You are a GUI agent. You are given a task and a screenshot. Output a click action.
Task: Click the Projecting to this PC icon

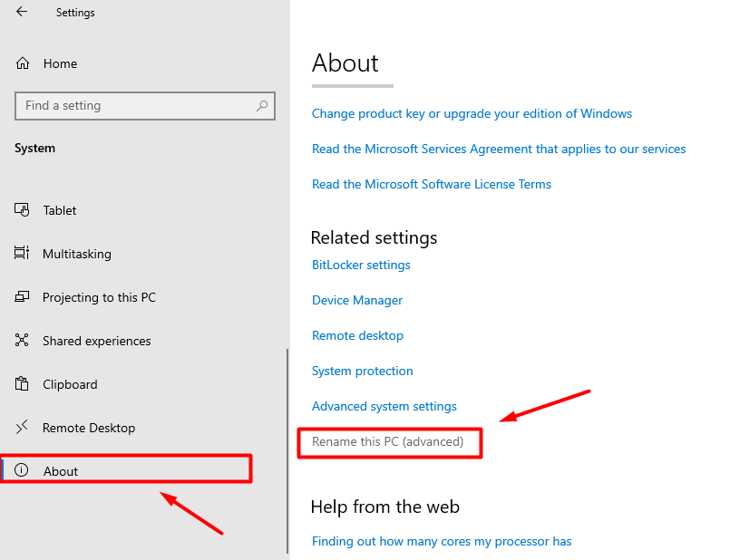pyautogui.click(x=22, y=297)
